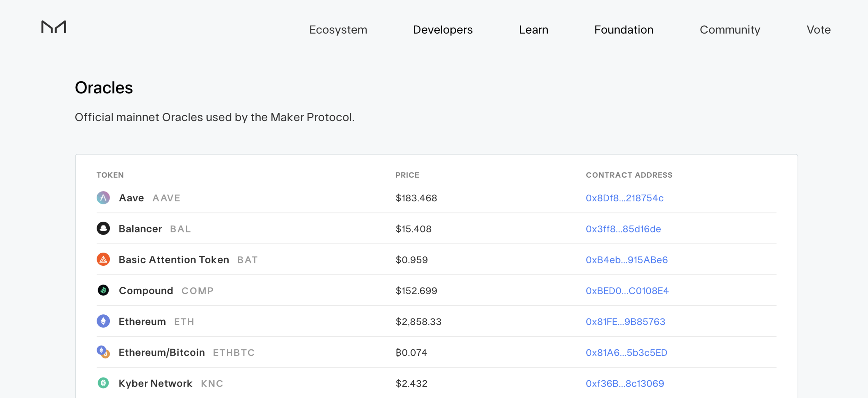Open the Ecosystem menu
The height and width of the screenshot is (398, 868).
pyautogui.click(x=338, y=30)
